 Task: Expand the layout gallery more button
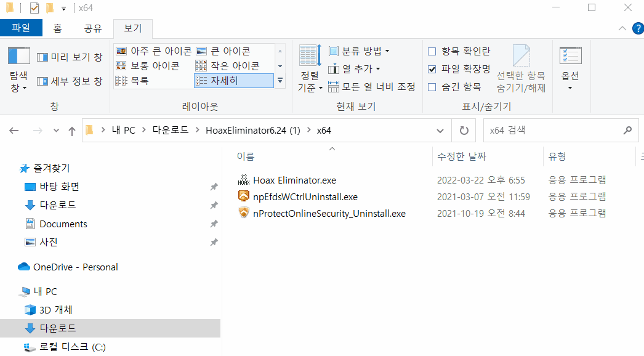pyautogui.click(x=280, y=81)
